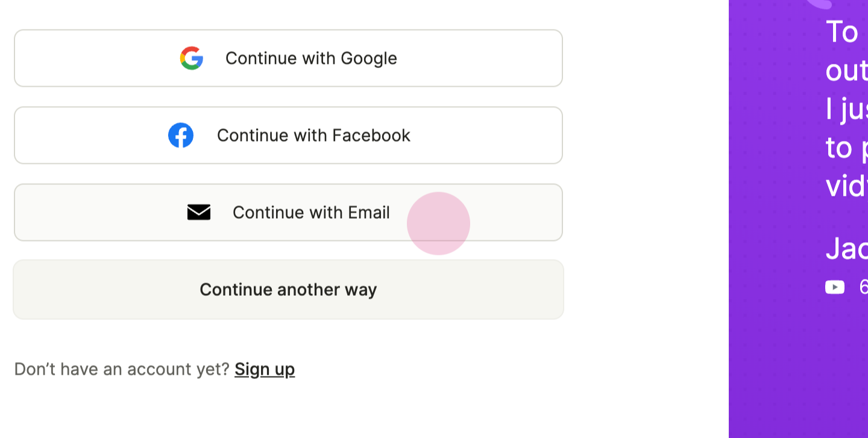Follow the Sign up link

point(265,369)
